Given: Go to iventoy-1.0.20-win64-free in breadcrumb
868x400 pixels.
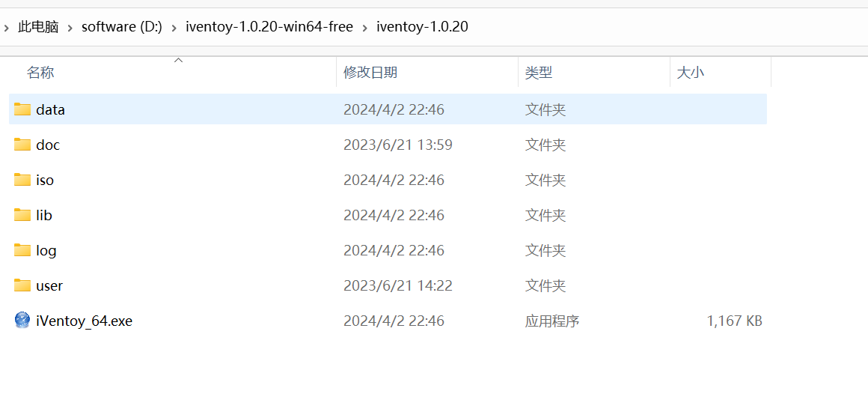Looking at the screenshot, I should point(269,27).
